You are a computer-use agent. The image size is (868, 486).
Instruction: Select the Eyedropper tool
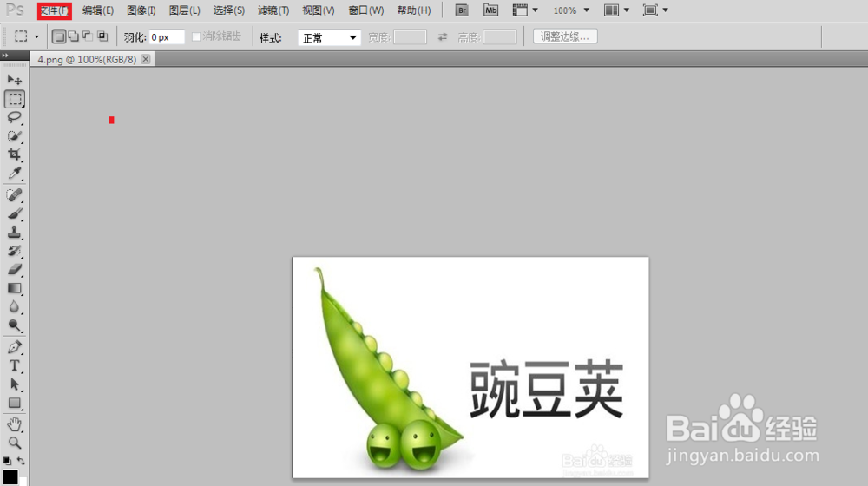[15, 174]
